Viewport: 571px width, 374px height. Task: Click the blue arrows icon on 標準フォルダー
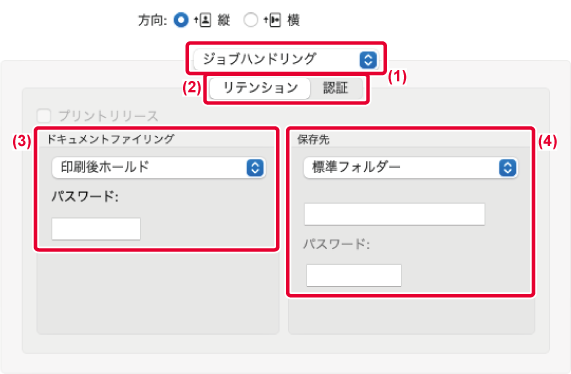click(507, 168)
